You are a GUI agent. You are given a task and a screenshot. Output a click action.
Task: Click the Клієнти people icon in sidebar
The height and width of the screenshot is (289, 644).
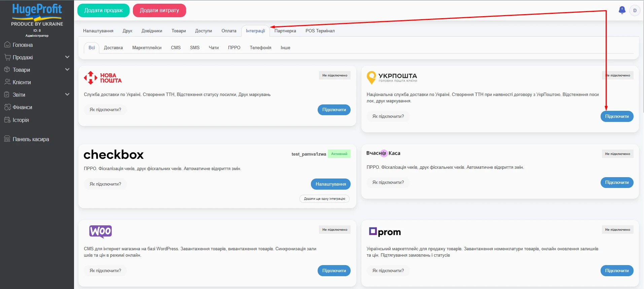coord(7,82)
